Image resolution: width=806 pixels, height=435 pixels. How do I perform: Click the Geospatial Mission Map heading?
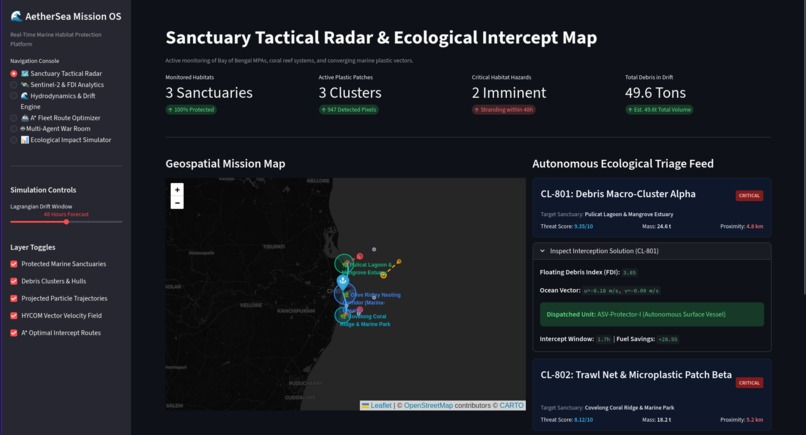[225, 164]
